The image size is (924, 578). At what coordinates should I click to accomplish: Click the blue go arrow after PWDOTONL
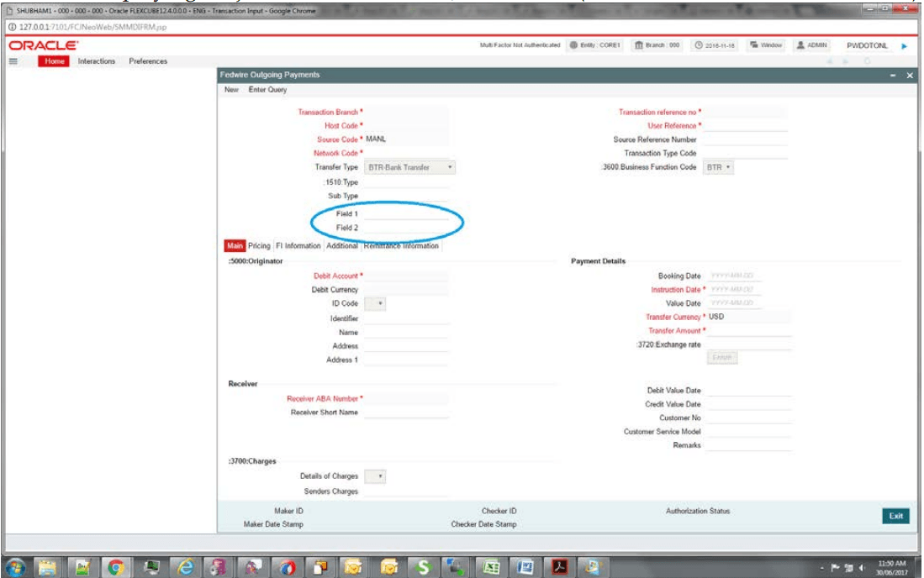pyautogui.click(x=904, y=46)
